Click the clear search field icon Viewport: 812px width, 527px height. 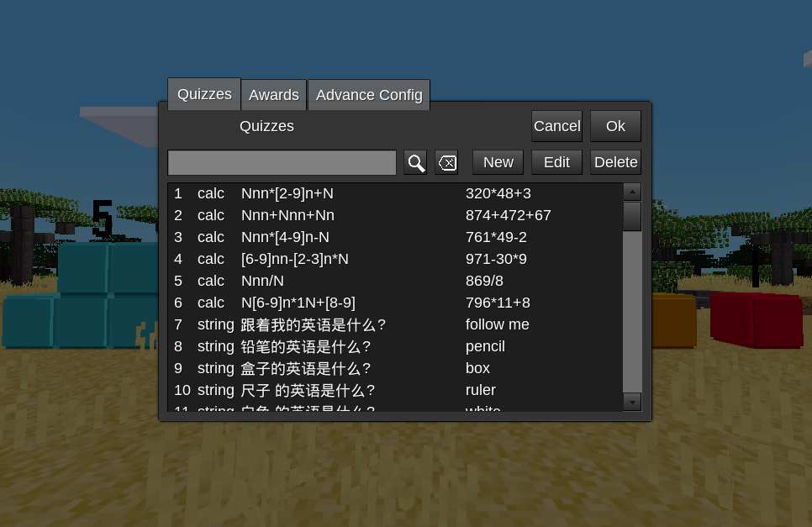pos(447,162)
